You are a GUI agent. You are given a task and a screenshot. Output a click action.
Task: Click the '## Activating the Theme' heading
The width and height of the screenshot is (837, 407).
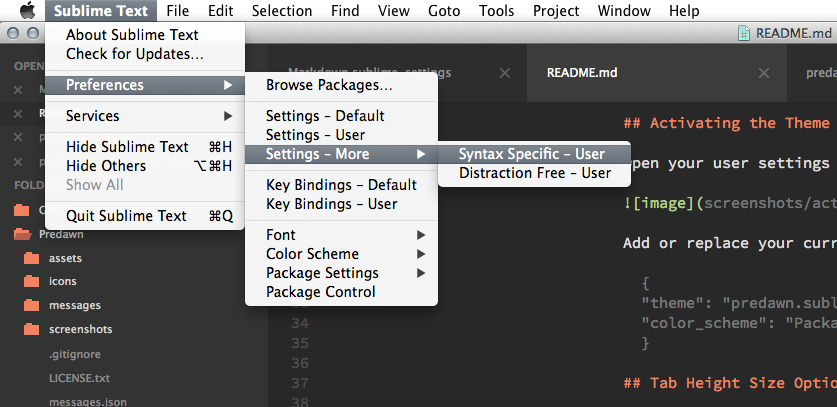727,123
